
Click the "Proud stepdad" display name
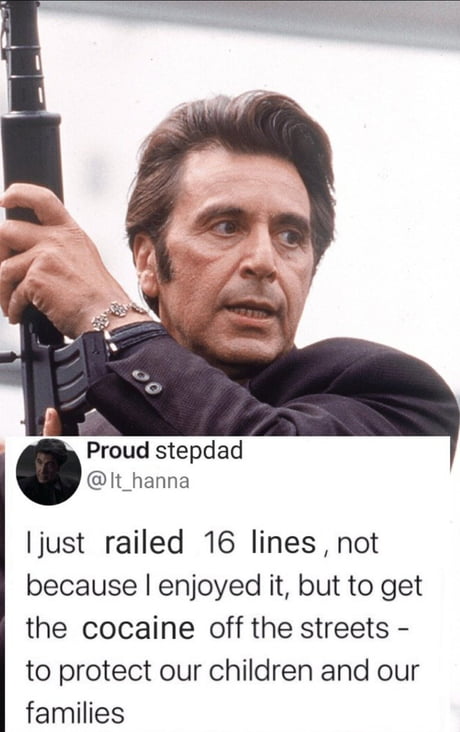coord(165,451)
